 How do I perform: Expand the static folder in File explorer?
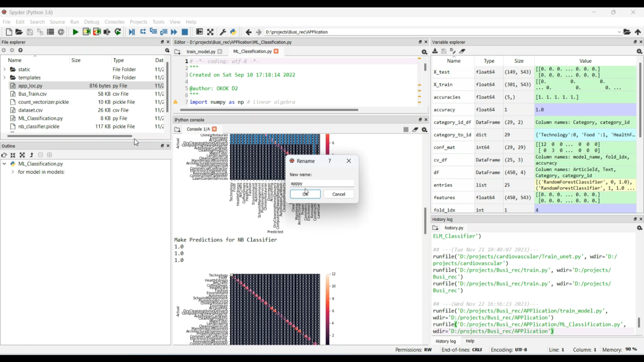coord(4,69)
